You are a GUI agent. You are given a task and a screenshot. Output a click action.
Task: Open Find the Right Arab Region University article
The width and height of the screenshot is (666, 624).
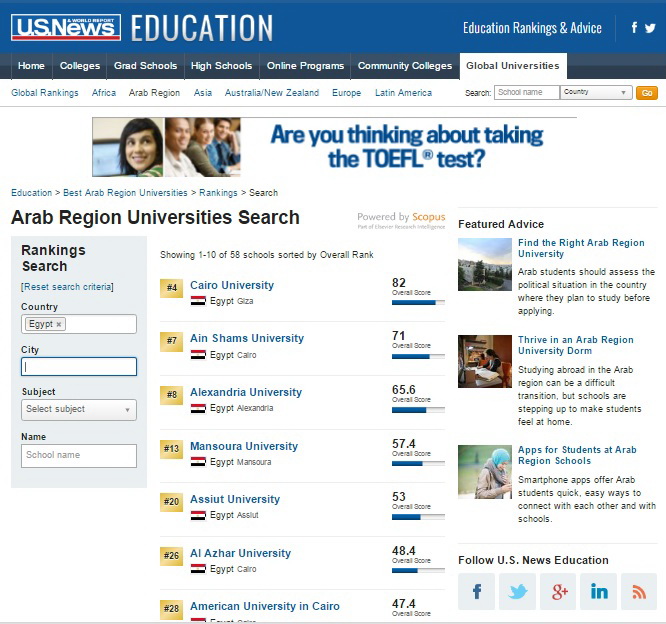(581, 248)
